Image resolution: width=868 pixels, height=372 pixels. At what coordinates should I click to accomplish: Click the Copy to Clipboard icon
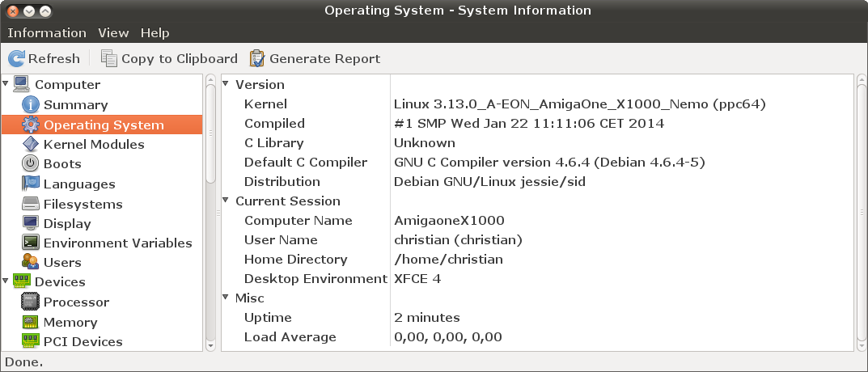point(109,58)
